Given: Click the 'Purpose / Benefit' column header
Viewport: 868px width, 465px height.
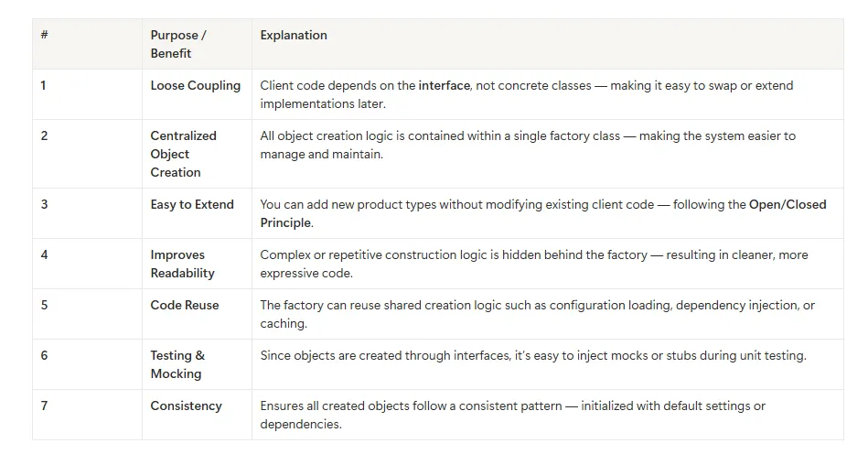Looking at the screenshot, I should [x=197, y=44].
